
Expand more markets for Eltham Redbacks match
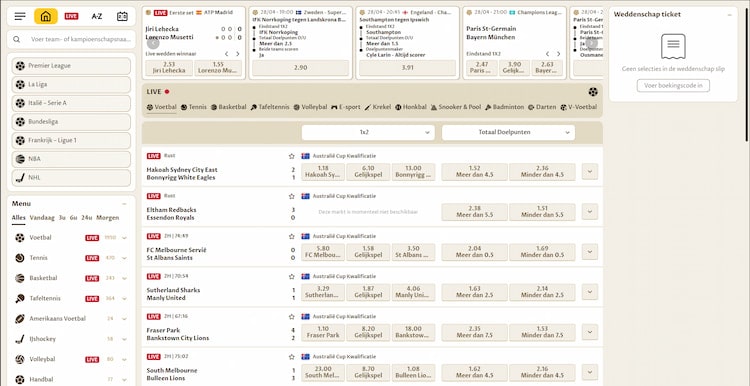point(590,212)
